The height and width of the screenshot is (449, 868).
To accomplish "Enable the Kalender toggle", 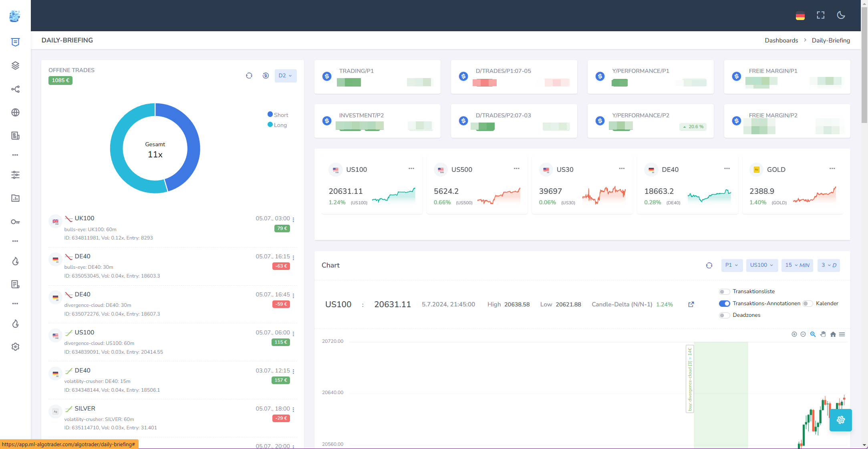I will pyautogui.click(x=808, y=304).
